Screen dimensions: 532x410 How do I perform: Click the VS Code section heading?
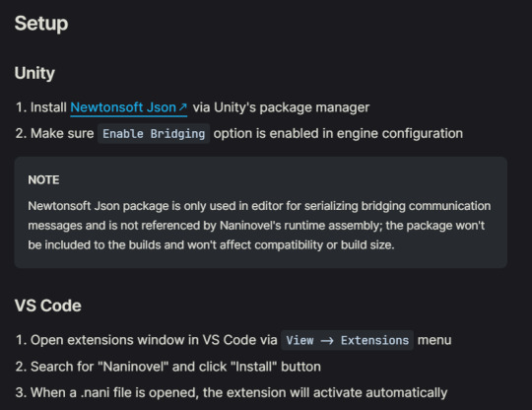click(x=48, y=306)
